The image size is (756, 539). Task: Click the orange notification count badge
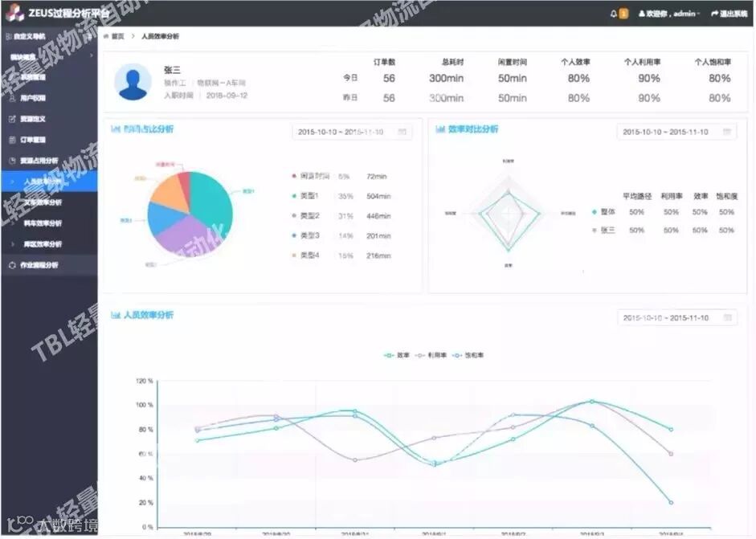623,14
